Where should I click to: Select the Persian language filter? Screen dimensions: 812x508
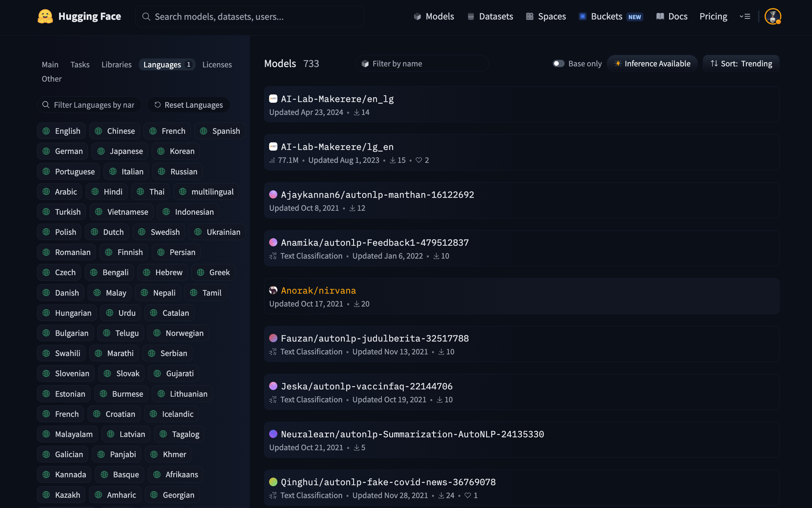coord(176,252)
